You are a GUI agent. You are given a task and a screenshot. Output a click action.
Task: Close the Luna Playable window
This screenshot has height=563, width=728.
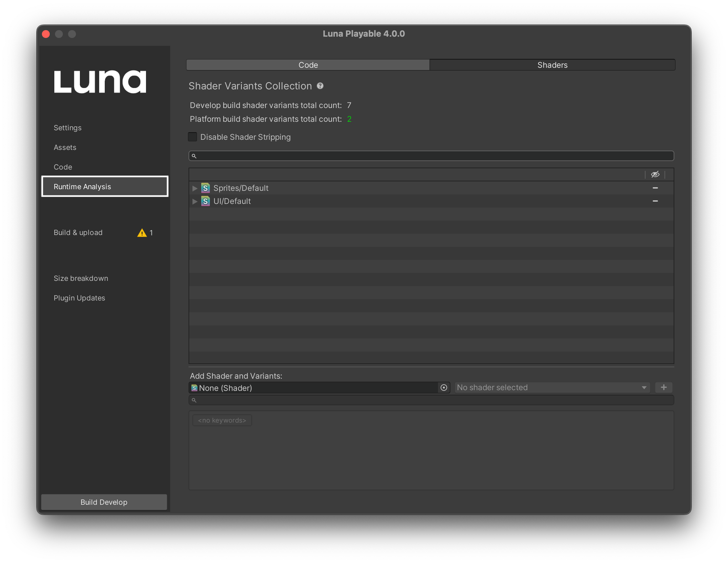coord(46,34)
